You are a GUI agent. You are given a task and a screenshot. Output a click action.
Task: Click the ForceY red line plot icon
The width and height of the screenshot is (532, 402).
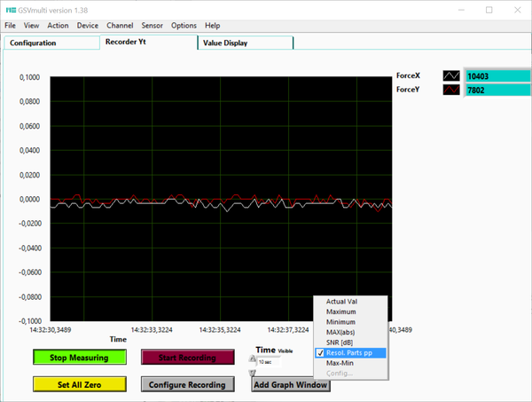tap(452, 90)
